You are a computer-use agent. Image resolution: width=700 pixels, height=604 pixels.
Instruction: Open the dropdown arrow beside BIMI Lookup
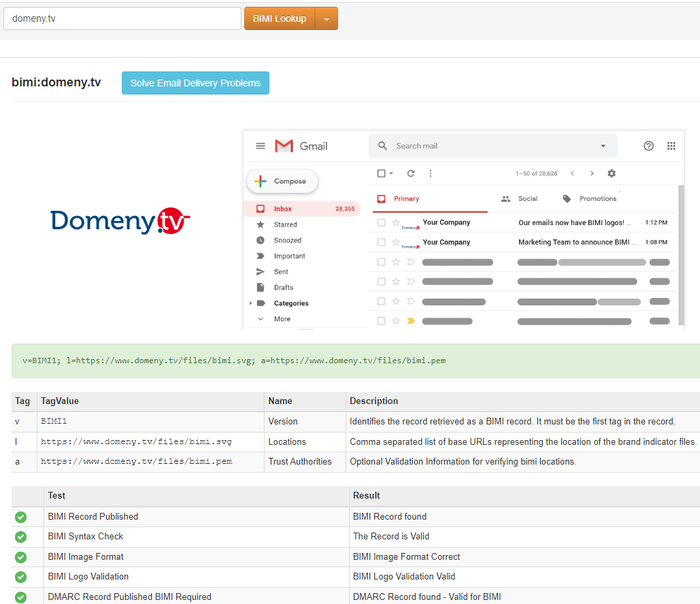[327, 19]
